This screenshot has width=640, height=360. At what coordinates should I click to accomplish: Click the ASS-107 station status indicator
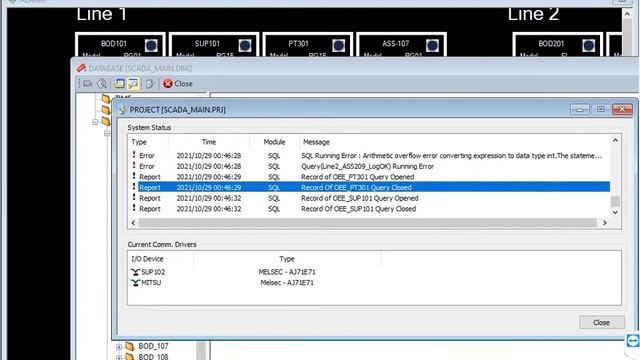click(x=432, y=45)
